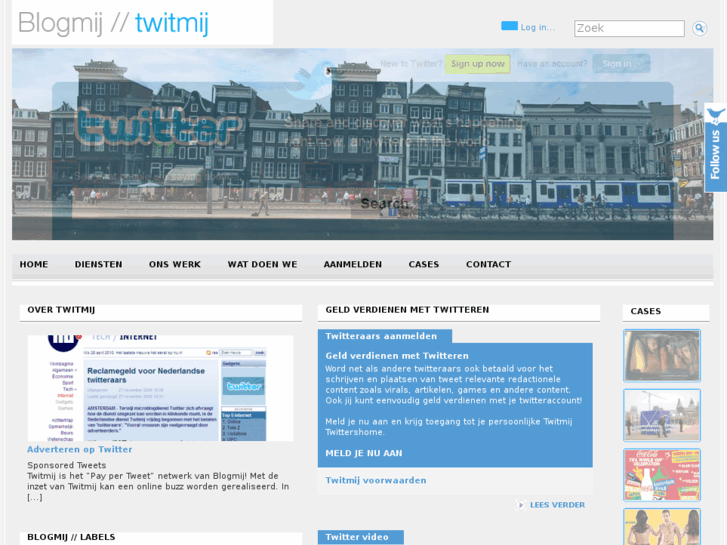Click the Geld verdienen met Twitteren subtitle

point(397,356)
